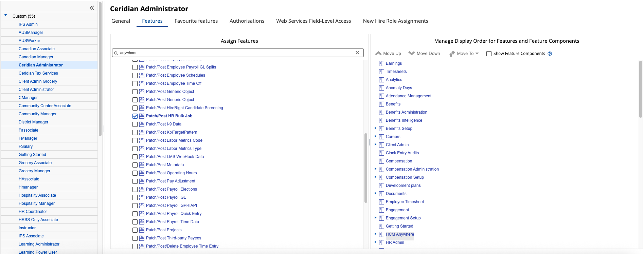The image size is (644, 254).
Task: Click feature icon beside Earnings
Action: [381, 63]
